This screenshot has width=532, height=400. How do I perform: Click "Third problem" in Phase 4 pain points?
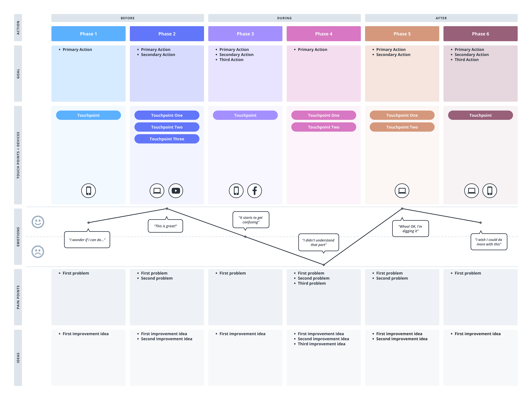(x=312, y=283)
